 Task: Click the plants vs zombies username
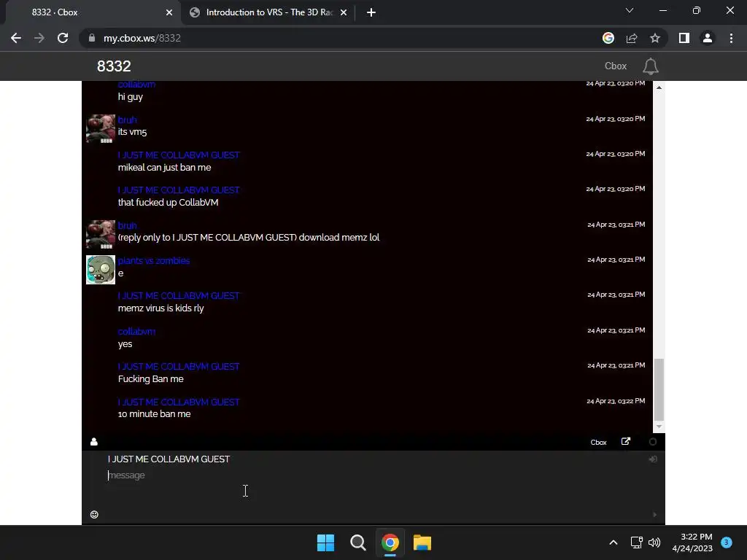tap(154, 260)
